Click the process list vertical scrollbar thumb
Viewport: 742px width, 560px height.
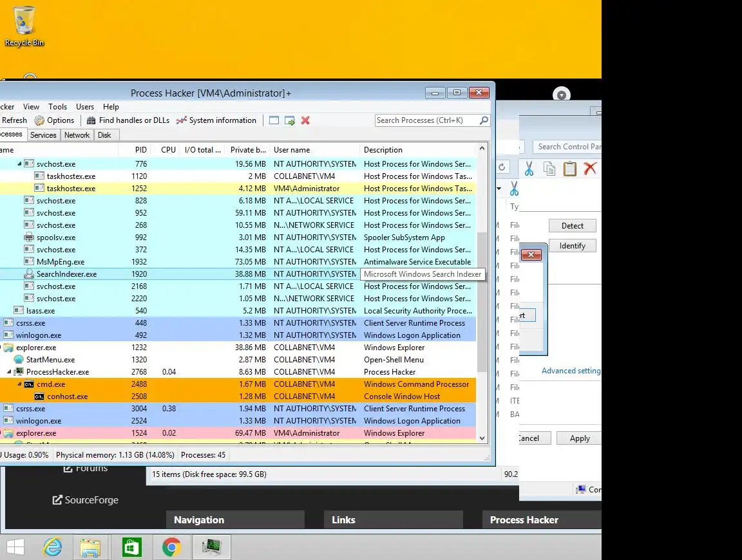(482, 302)
